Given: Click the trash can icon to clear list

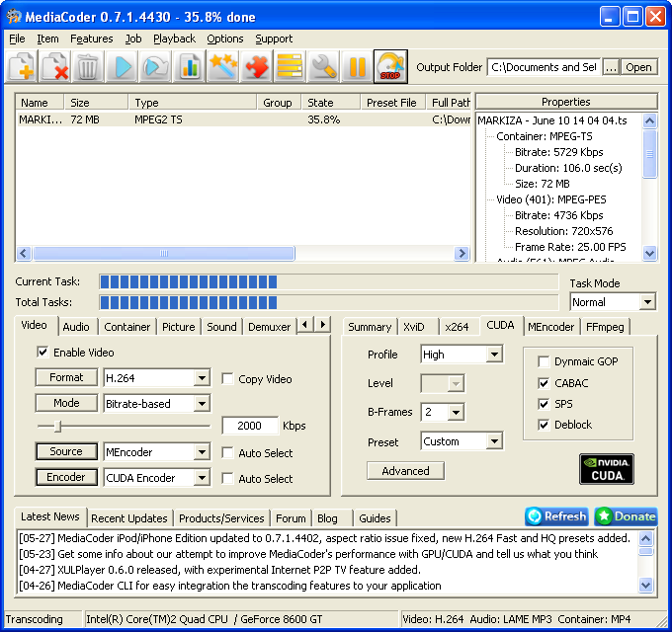Looking at the screenshot, I should tap(88, 67).
